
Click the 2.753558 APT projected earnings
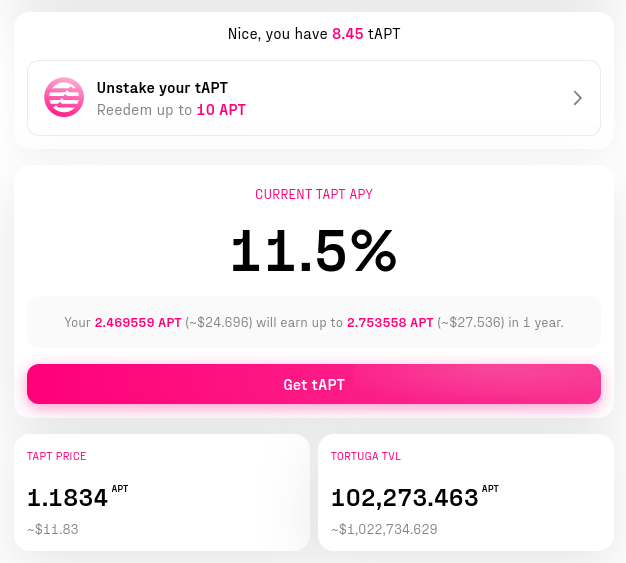pyautogui.click(x=390, y=323)
